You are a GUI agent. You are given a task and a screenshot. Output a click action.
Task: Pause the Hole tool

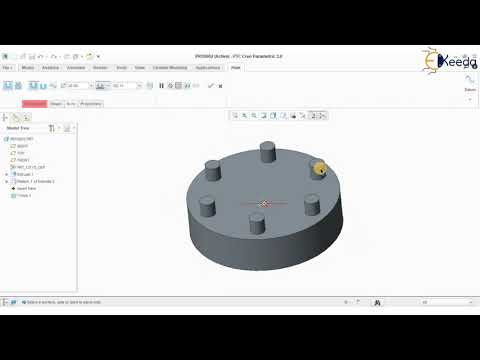(161, 86)
